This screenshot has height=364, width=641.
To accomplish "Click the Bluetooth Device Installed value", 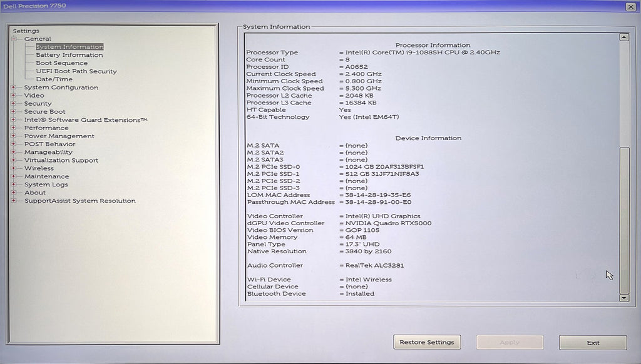I will coord(360,293).
